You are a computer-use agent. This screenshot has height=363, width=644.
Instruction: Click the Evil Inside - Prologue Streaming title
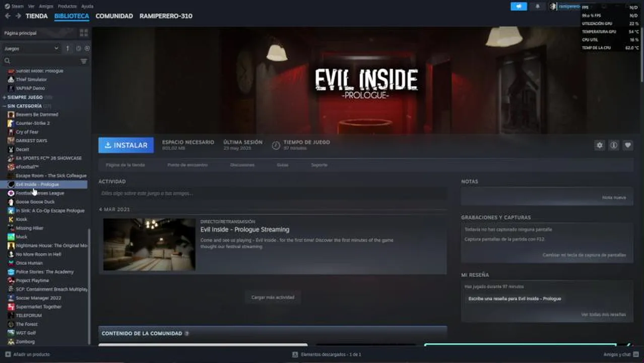pyautogui.click(x=245, y=229)
